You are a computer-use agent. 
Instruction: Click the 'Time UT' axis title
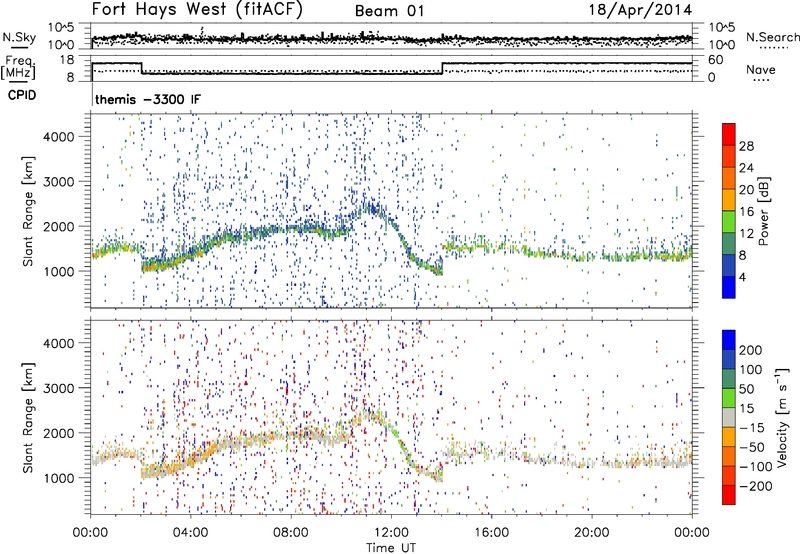tap(391, 548)
